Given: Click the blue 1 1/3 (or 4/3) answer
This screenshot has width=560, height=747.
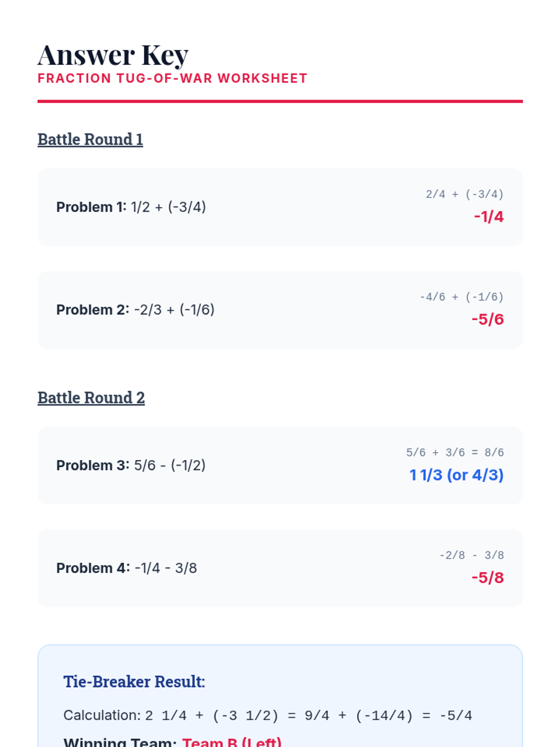Looking at the screenshot, I should 456,475.
